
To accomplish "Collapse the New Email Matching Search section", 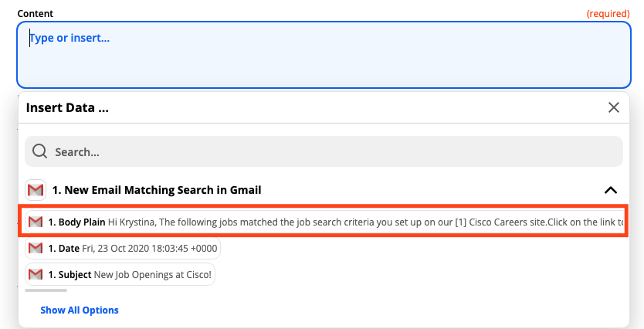I will tap(611, 190).
